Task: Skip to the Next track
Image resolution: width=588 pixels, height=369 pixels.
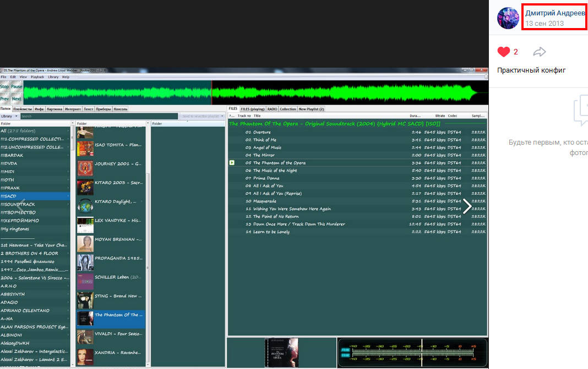Action: tap(17, 99)
